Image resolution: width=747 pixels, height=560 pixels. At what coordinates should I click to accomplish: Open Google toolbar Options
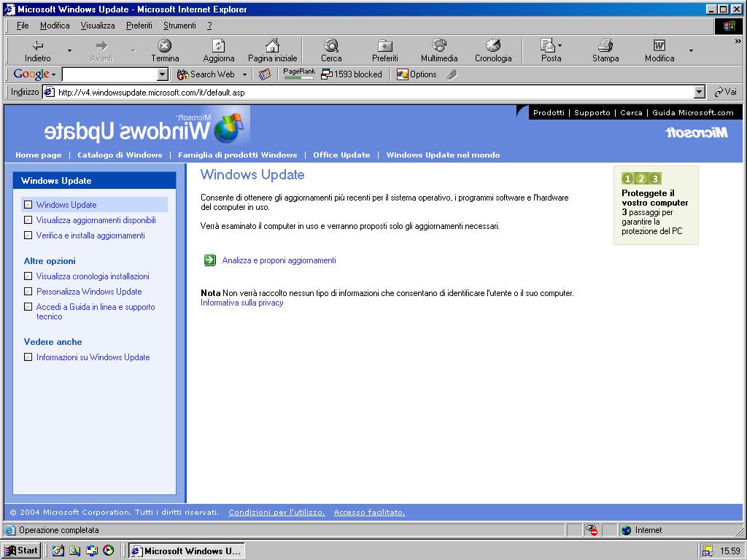click(x=417, y=74)
